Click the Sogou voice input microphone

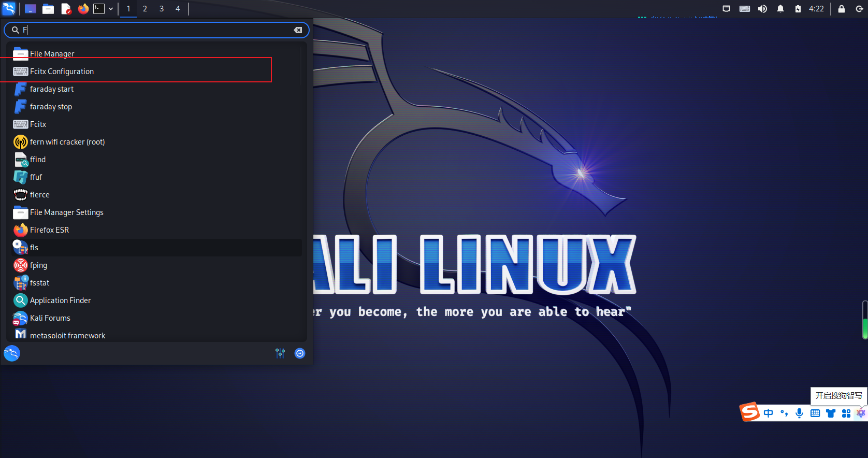tap(800, 413)
